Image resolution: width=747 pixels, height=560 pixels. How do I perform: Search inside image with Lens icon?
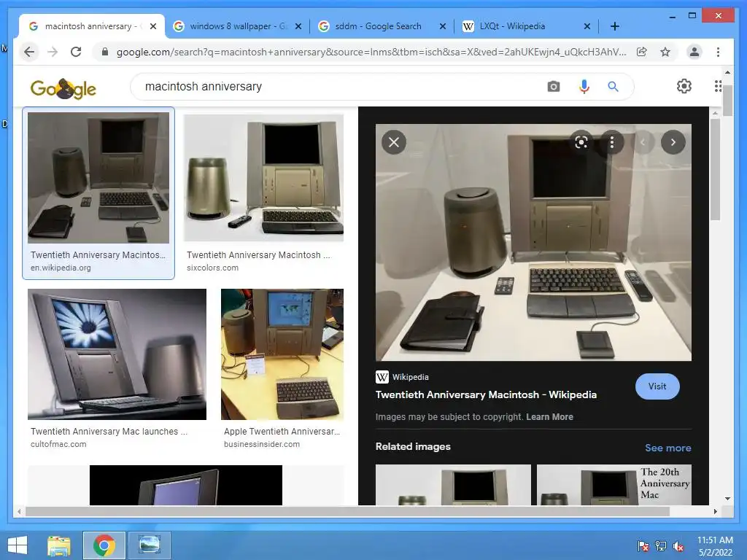point(581,142)
